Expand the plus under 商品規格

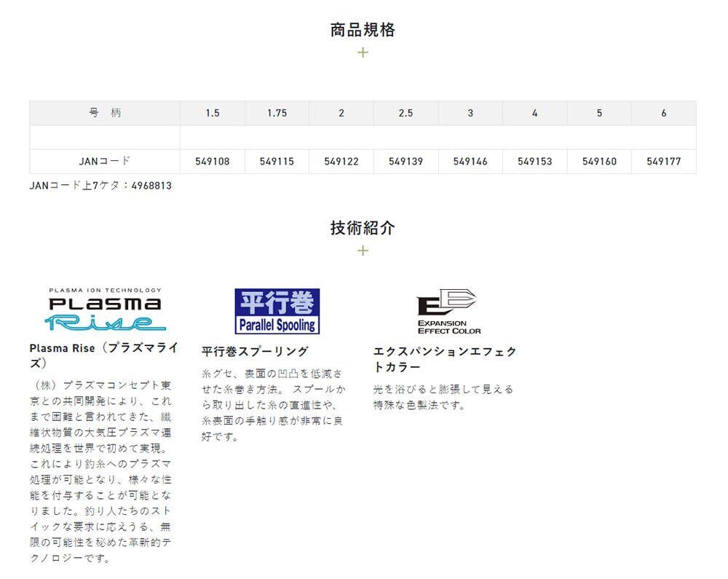coord(363,52)
